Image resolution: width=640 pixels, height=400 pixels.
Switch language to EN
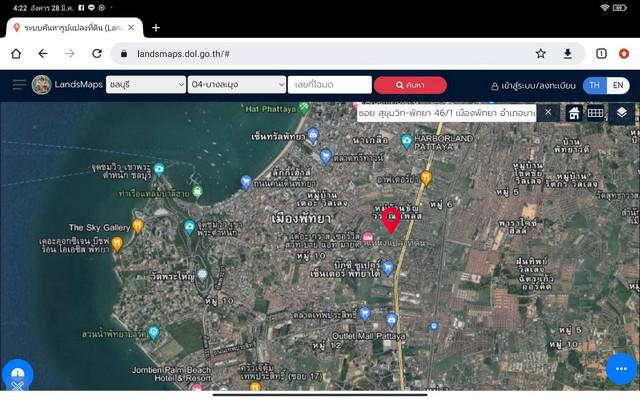(x=618, y=86)
